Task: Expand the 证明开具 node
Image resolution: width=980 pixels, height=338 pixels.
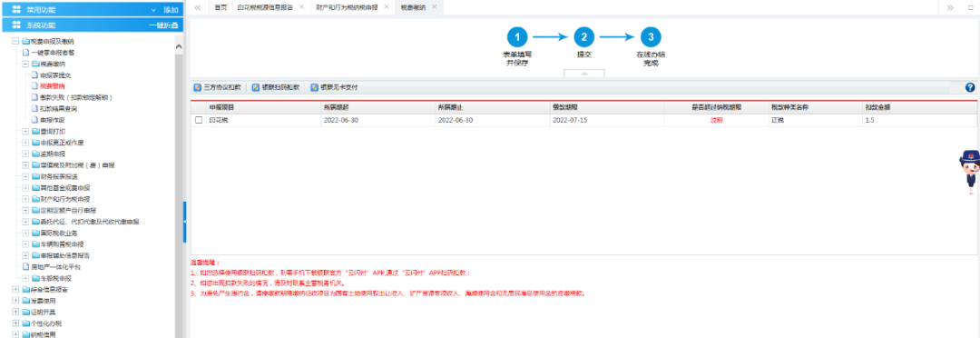Action: tap(15, 312)
